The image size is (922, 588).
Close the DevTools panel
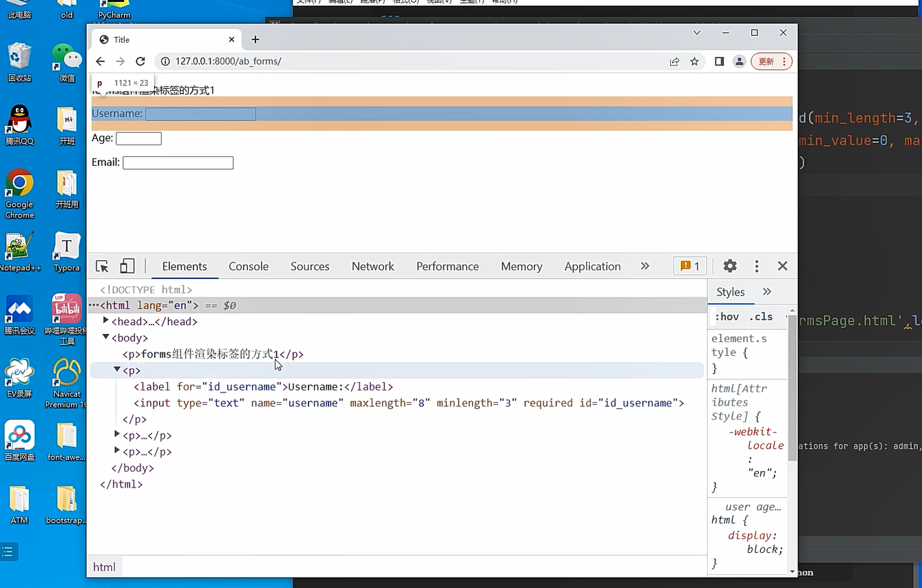click(782, 266)
